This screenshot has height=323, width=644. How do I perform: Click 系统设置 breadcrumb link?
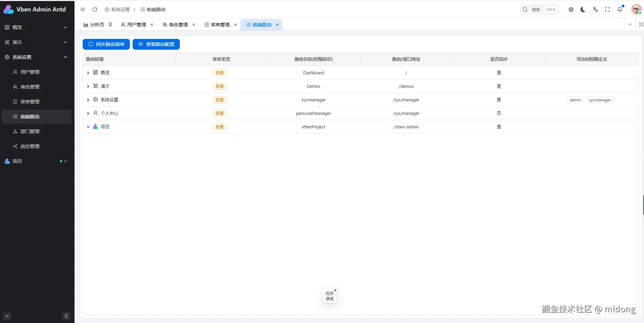pyautogui.click(x=117, y=9)
